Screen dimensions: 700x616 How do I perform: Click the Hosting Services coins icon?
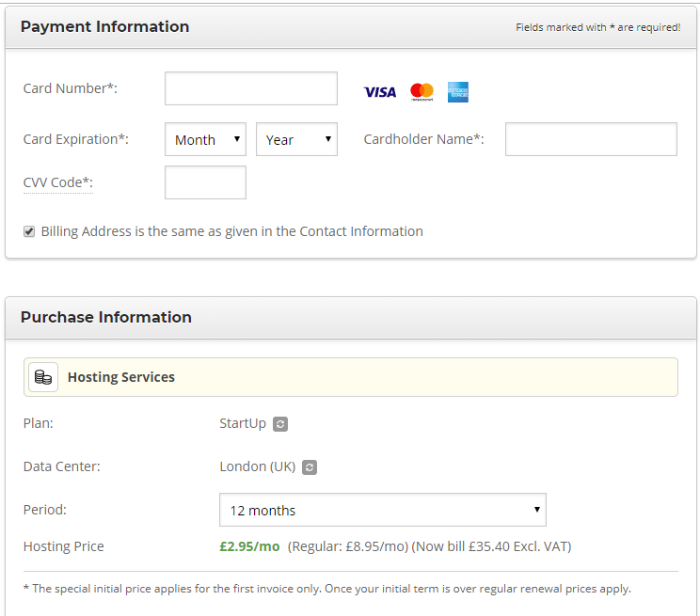pos(43,377)
